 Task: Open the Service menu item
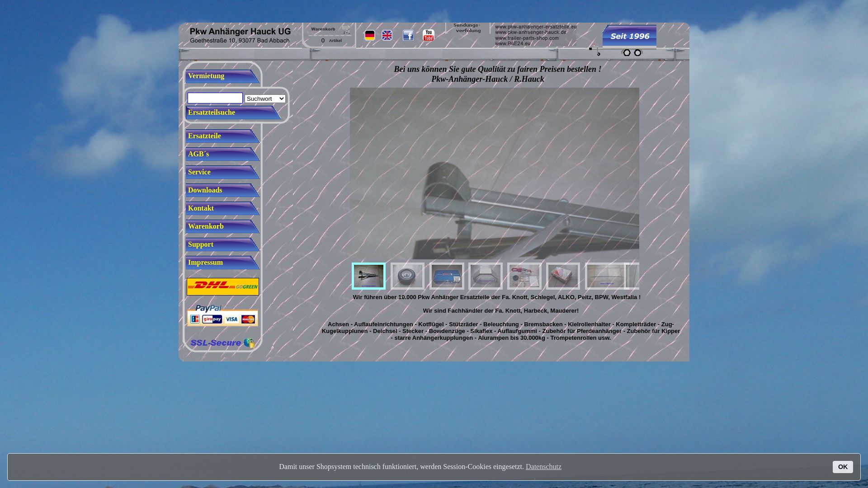(x=222, y=172)
